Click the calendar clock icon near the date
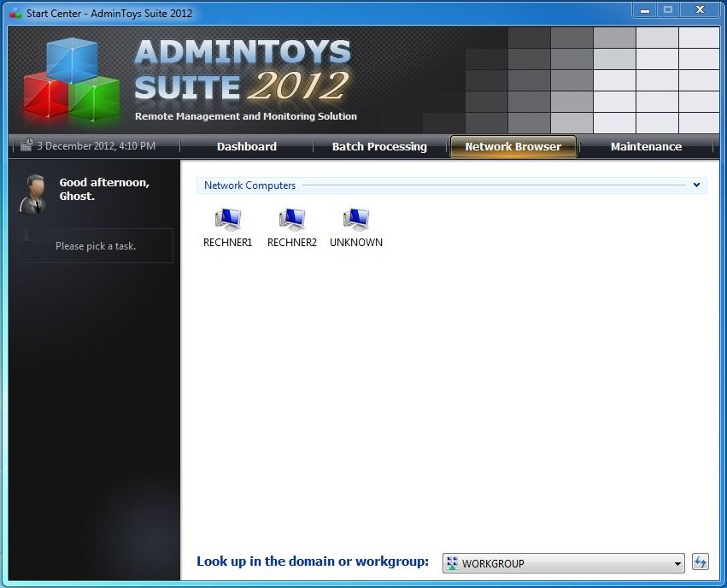The width and height of the screenshot is (727, 588). tap(26, 144)
